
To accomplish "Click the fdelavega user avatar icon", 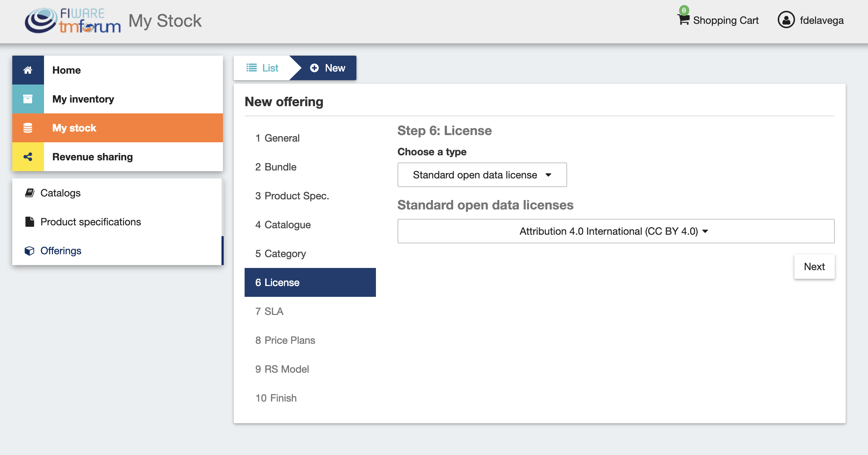I will 786,20.
